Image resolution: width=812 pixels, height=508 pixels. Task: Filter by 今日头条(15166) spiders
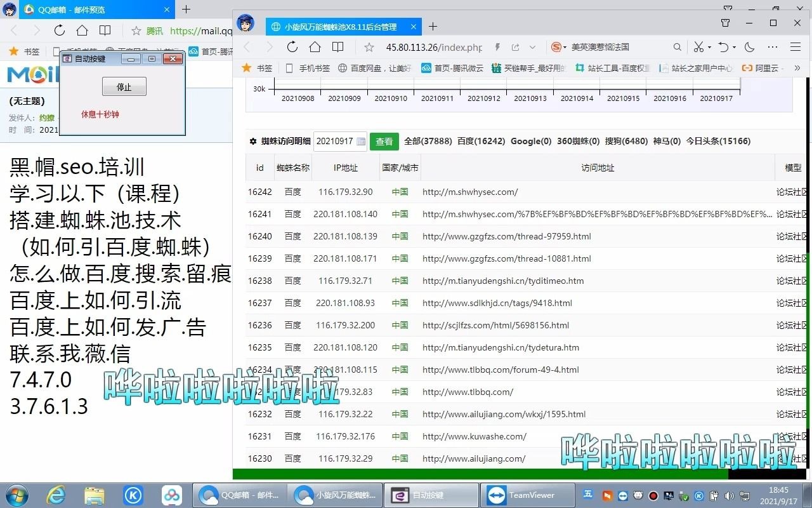tap(718, 141)
